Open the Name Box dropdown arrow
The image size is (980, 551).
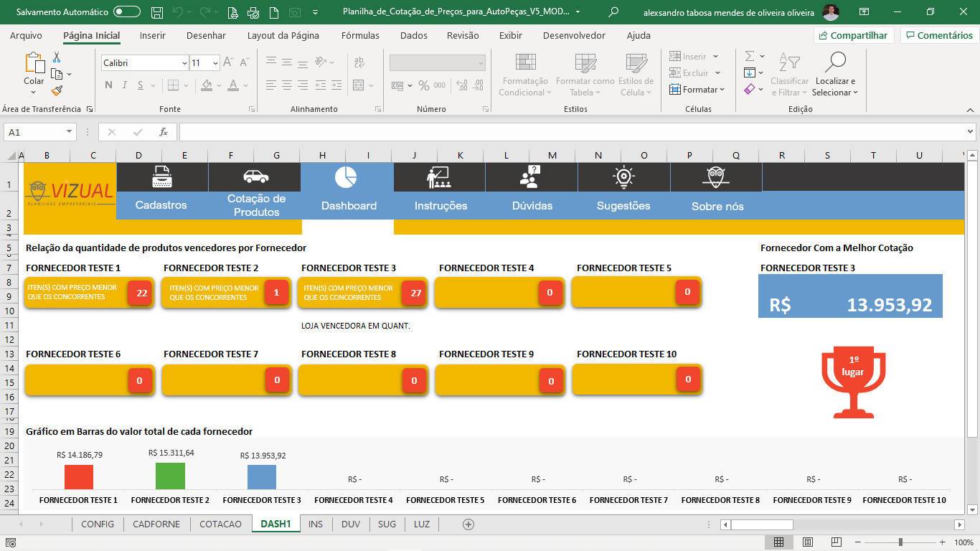pyautogui.click(x=69, y=132)
